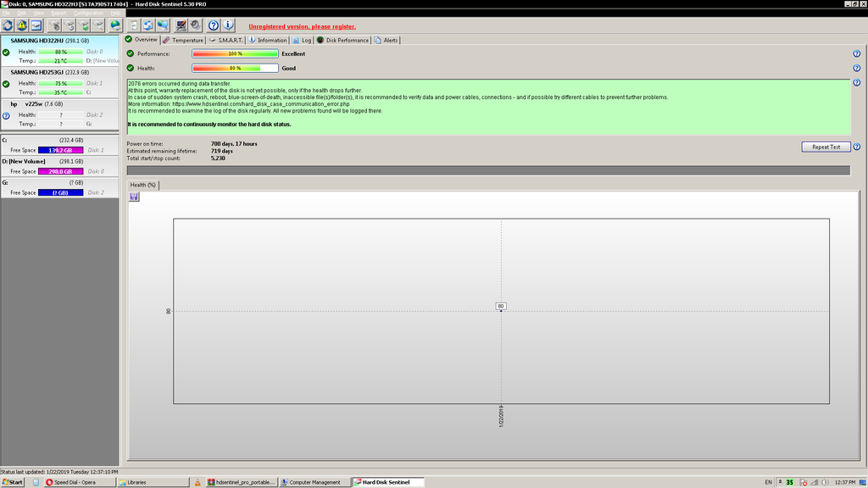This screenshot has height=488, width=868.
Task: Click the document report toolbar icon
Action: click(x=133, y=25)
